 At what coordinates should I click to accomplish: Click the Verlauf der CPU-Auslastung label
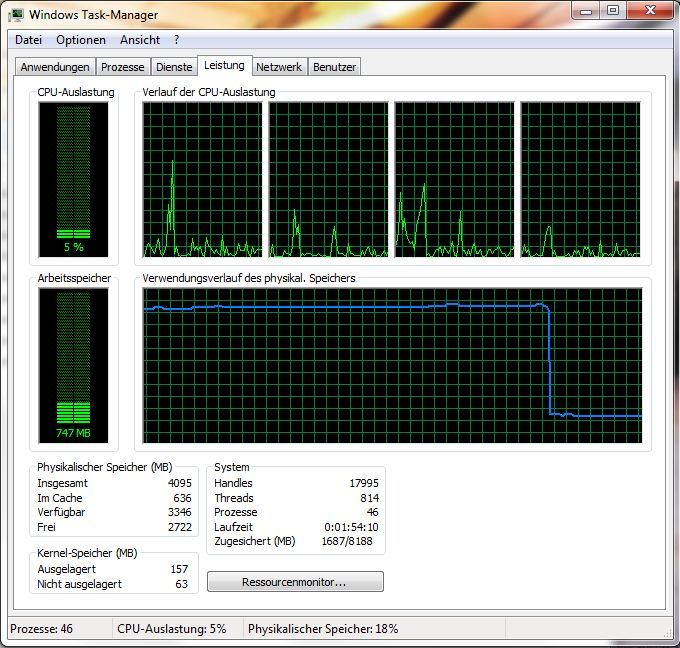click(209, 92)
